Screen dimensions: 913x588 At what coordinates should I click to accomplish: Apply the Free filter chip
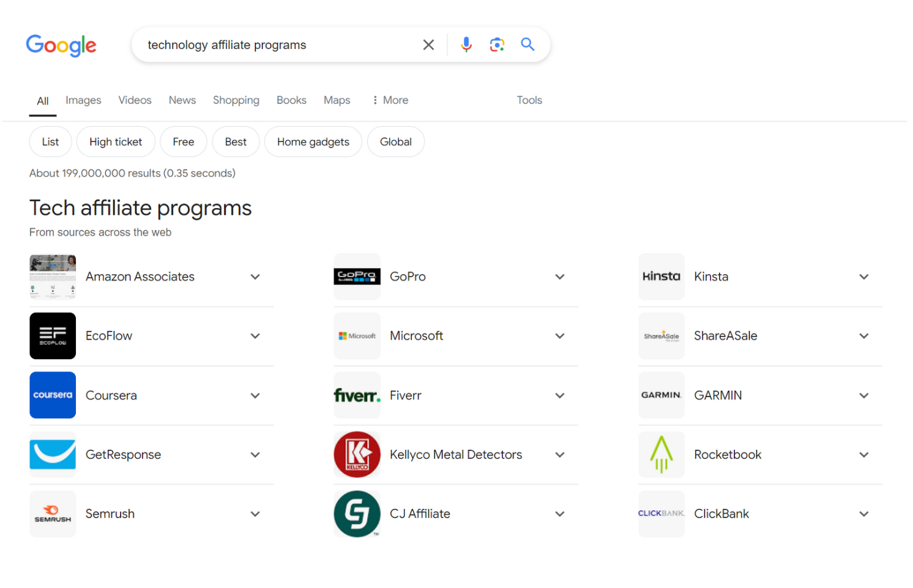pyautogui.click(x=184, y=141)
